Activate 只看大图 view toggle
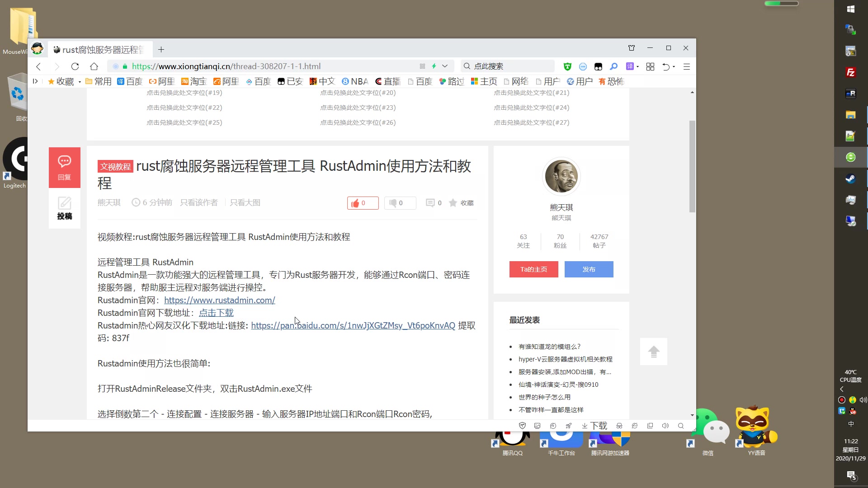 (245, 202)
